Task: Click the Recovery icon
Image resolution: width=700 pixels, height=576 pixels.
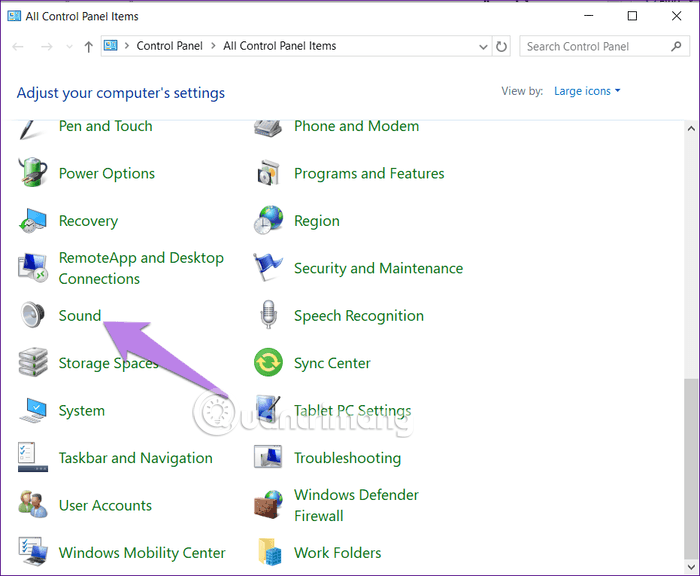Action: (x=33, y=220)
